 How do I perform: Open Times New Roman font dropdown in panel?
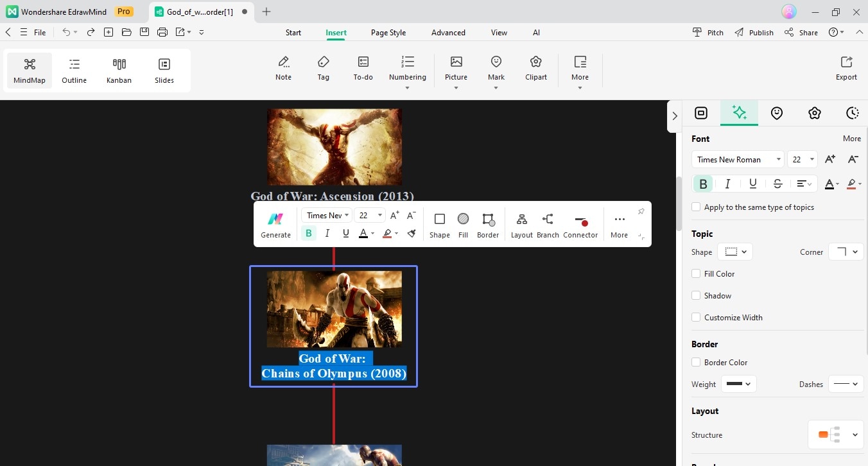(738, 160)
